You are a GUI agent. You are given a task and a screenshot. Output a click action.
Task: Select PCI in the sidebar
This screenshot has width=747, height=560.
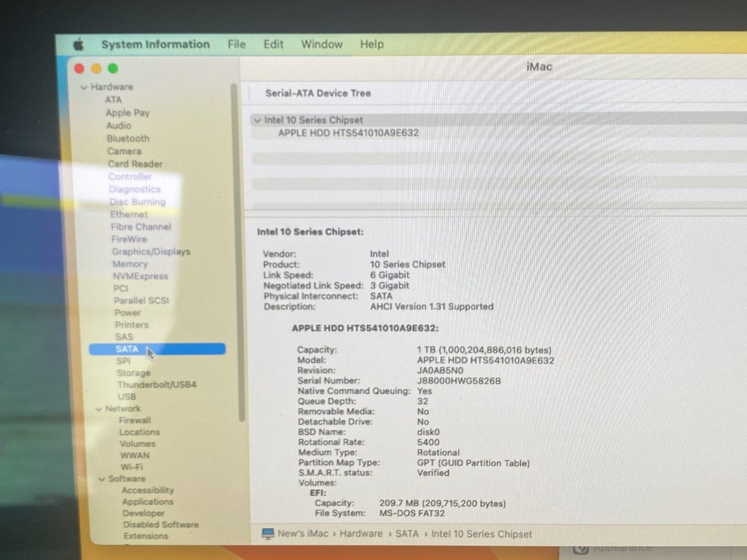(x=120, y=288)
